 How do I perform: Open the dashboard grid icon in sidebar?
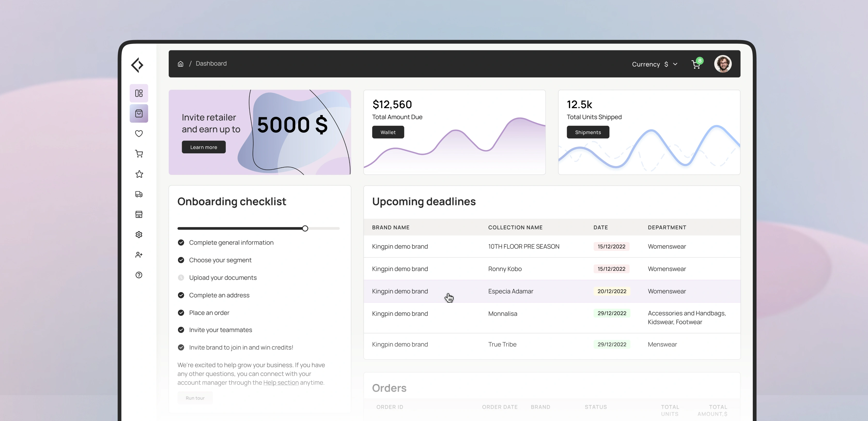pyautogui.click(x=139, y=93)
